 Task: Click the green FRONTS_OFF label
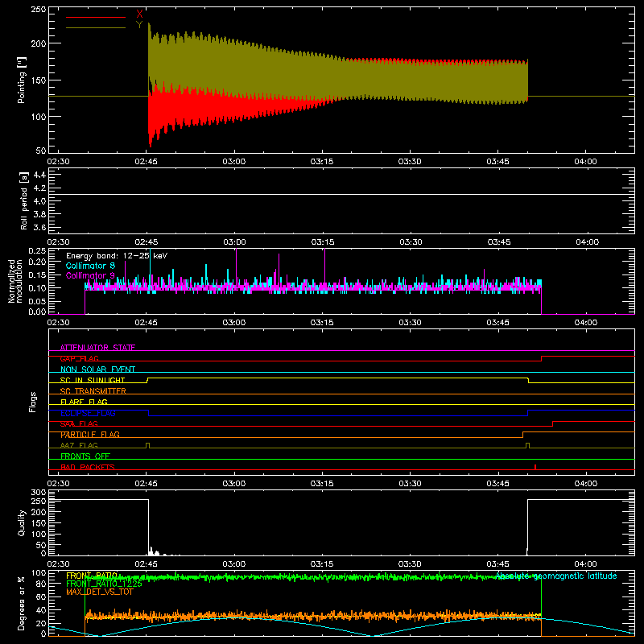[x=85, y=456]
